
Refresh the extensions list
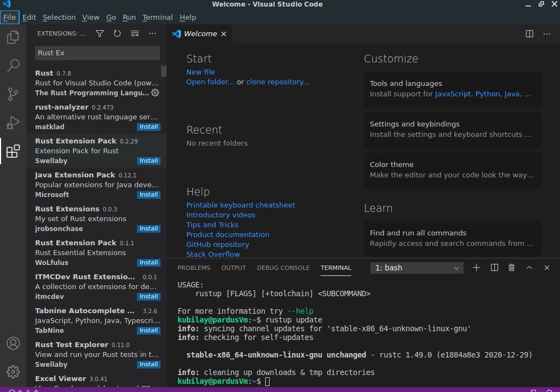(117, 33)
